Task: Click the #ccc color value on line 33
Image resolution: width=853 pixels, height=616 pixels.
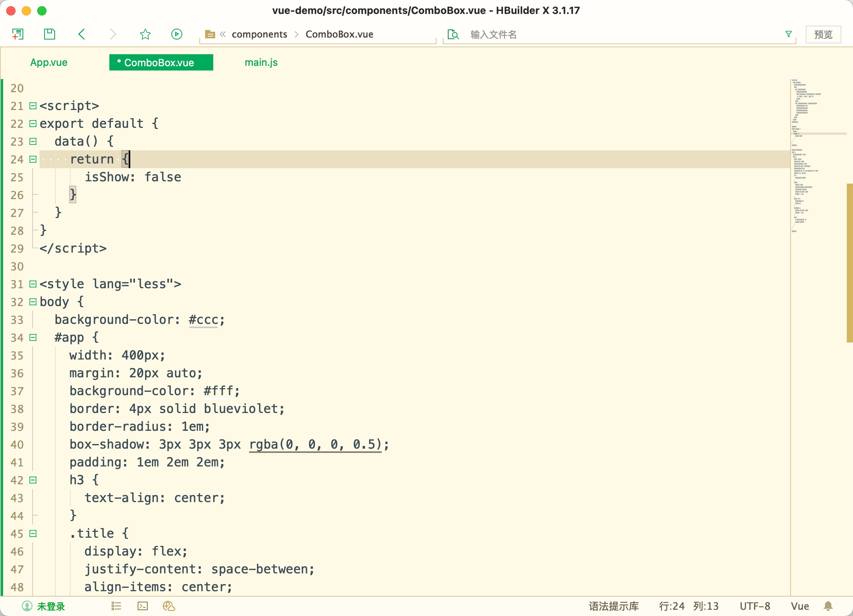Action: click(x=203, y=320)
